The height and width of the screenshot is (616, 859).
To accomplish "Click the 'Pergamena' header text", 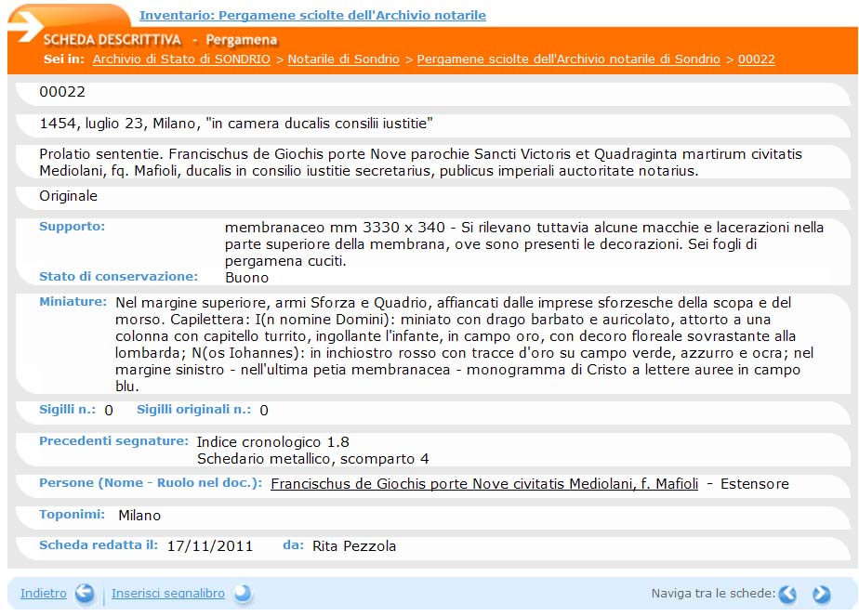I will (242, 40).
